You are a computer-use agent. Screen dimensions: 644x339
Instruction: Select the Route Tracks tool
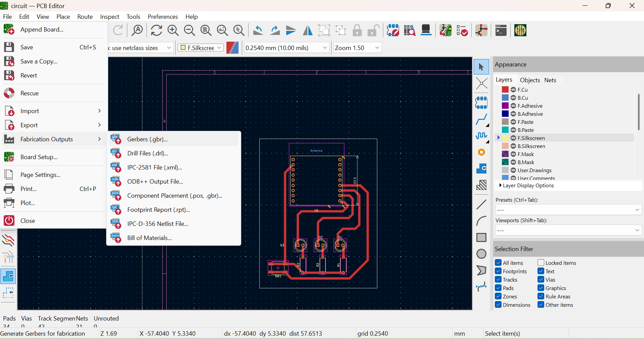[x=481, y=119]
